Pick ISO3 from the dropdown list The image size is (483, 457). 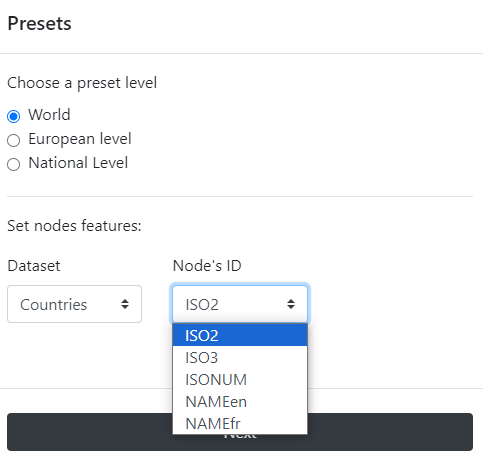click(x=240, y=357)
